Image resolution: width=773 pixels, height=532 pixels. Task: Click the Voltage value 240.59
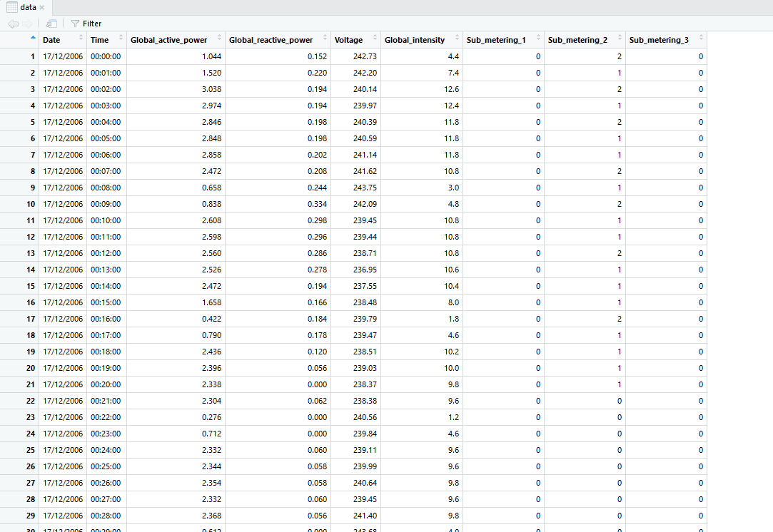tap(365, 138)
